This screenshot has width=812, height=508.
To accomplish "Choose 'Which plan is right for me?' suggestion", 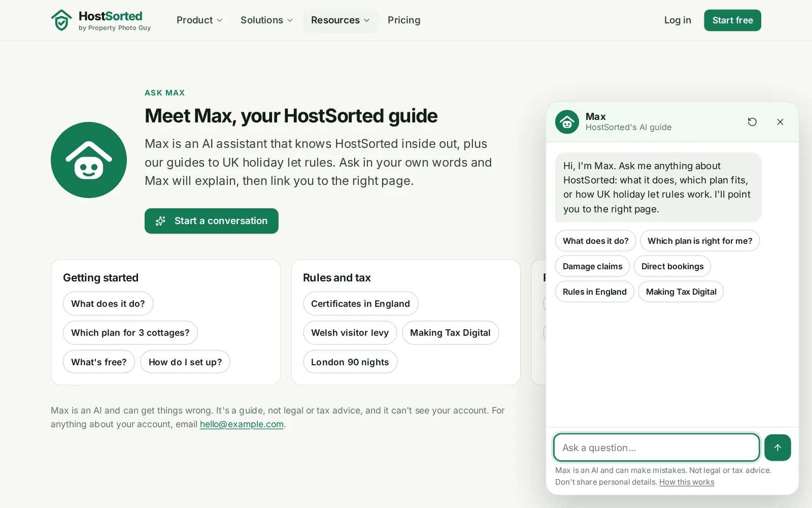I will click(x=700, y=241).
